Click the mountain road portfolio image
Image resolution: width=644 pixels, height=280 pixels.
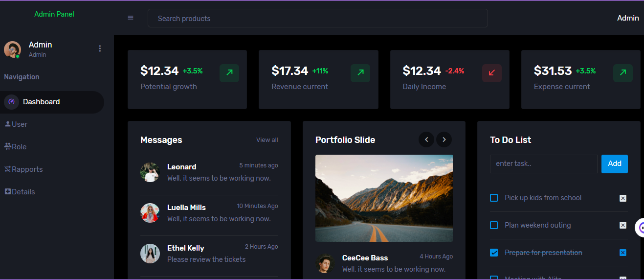[x=384, y=198]
